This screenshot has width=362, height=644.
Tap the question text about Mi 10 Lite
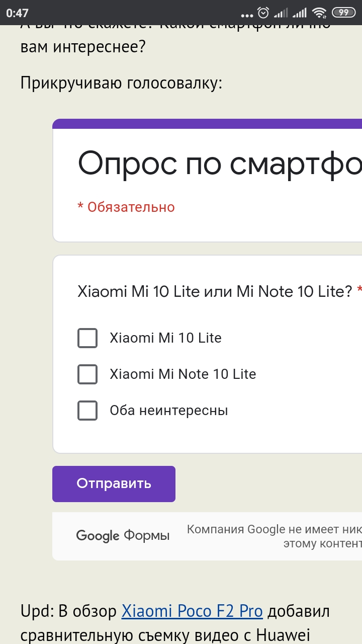(215, 291)
